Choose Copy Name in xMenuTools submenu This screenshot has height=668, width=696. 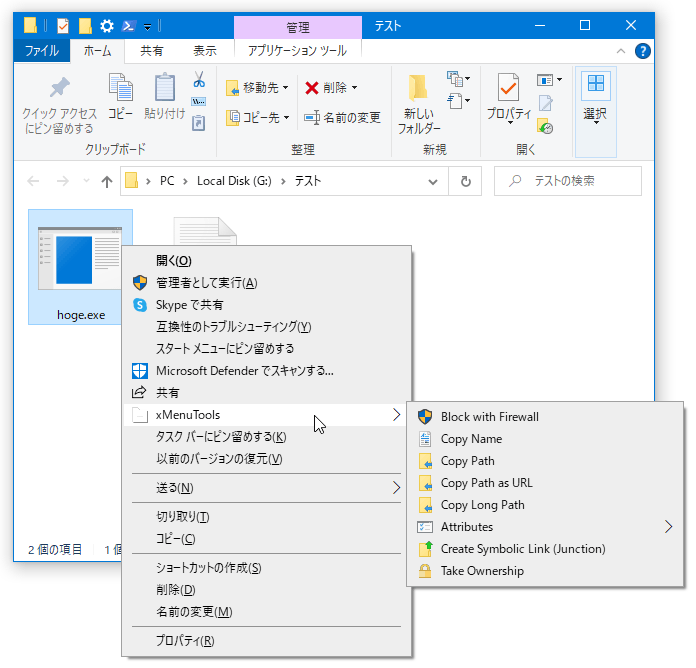[545, 439]
